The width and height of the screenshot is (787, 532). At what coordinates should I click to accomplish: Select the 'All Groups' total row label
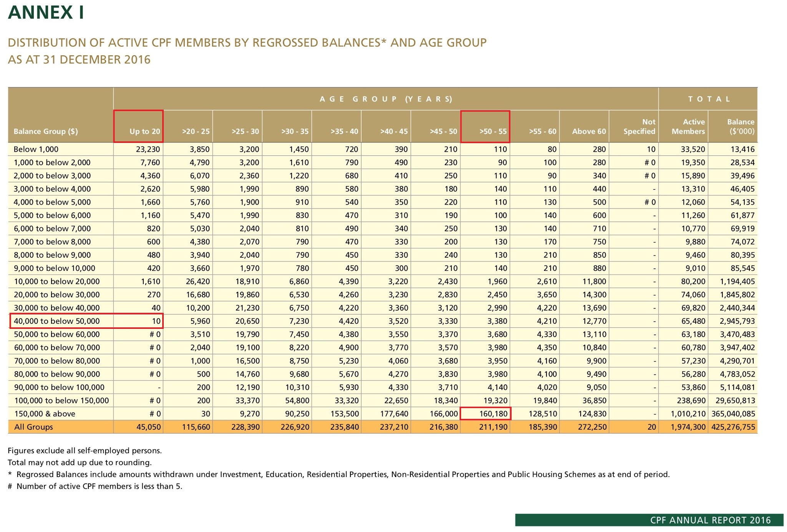(x=33, y=427)
